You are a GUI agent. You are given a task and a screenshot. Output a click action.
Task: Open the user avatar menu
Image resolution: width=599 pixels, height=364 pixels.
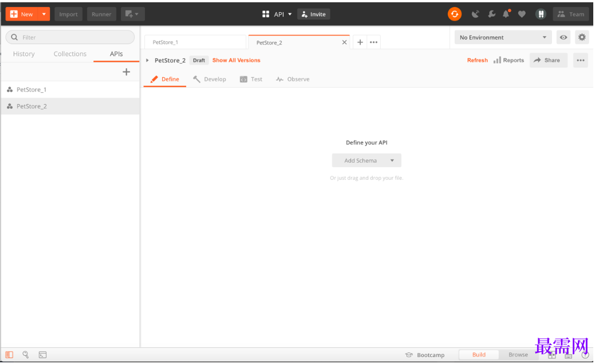click(x=541, y=14)
